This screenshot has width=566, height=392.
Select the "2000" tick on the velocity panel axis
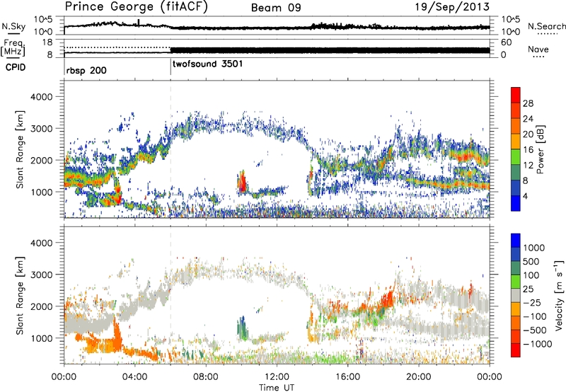(42, 306)
